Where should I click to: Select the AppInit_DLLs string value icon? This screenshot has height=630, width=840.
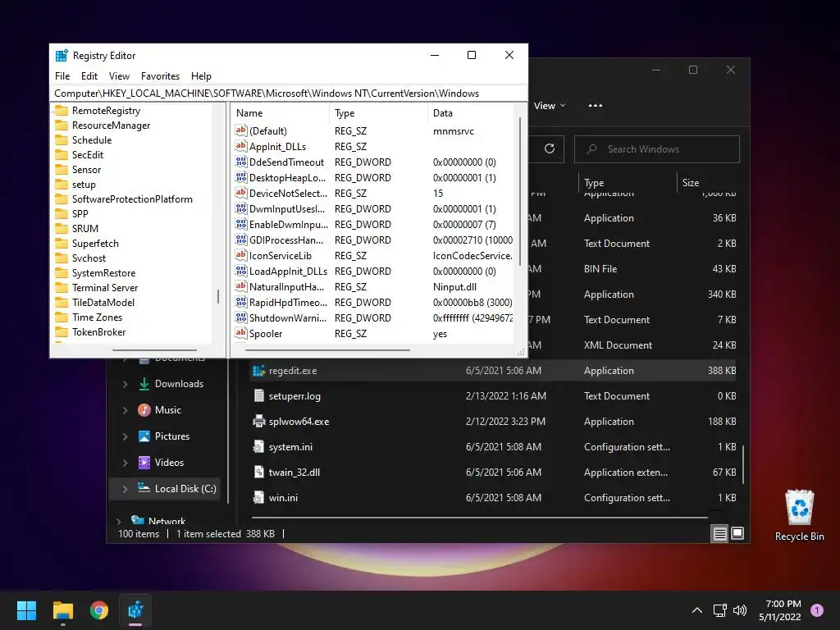click(241, 146)
